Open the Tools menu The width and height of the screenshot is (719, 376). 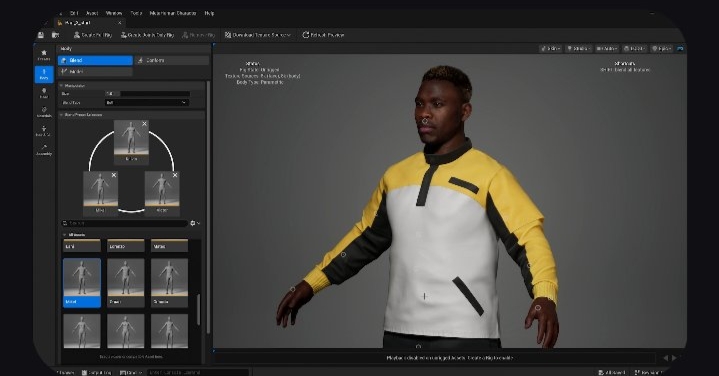[x=136, y=13]
